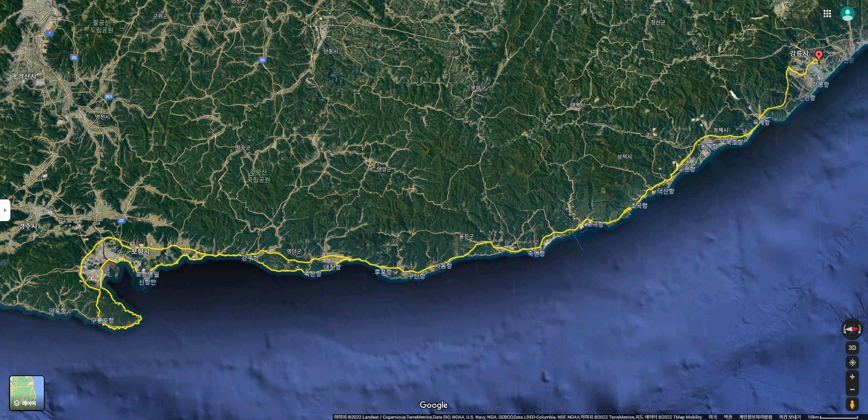Image resolution: width=868 pixels, height=420 pixels.
Task: Click the 청송군 county label
Action: pyautogui.click(x=243, y=148)
